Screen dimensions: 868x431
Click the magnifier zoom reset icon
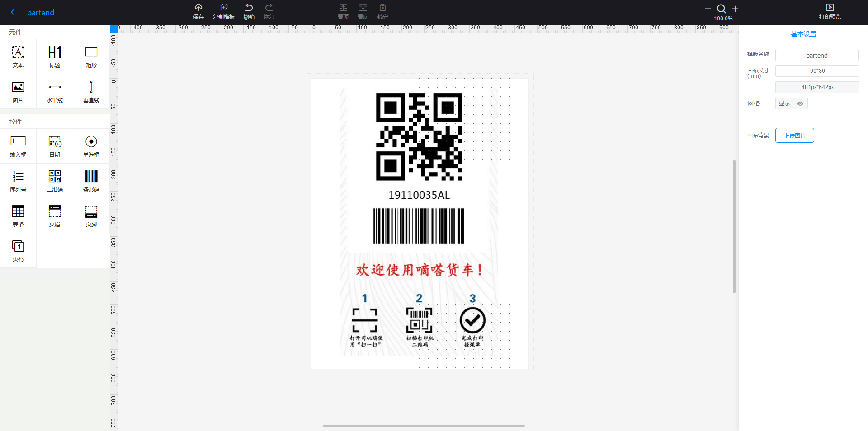click(x=722, y=9)
